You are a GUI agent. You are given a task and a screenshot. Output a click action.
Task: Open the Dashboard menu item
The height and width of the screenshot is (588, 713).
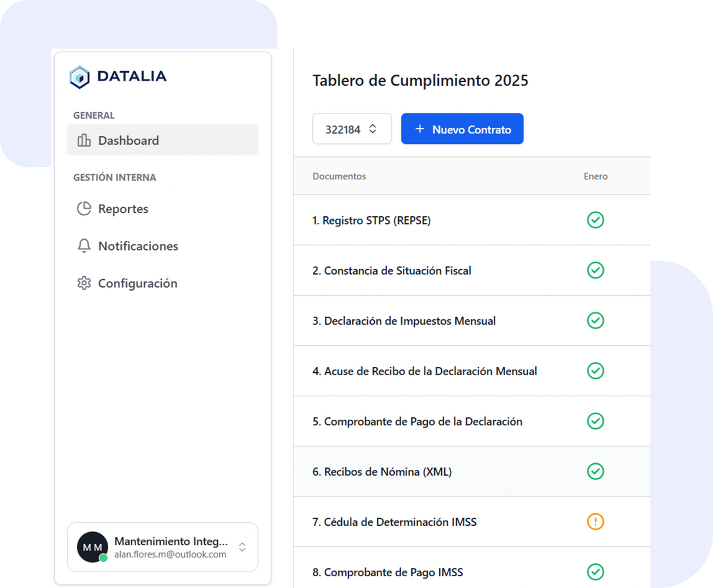click(162, 140)
